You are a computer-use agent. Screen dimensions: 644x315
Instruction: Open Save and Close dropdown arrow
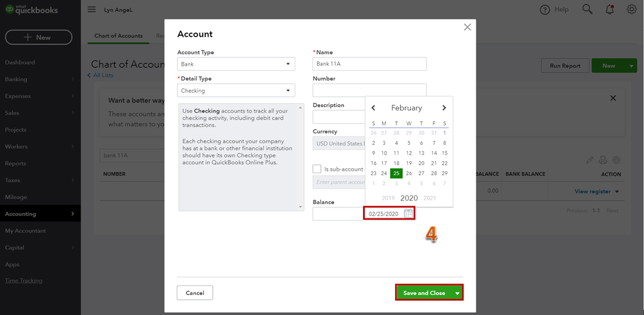[x=457, y=293]
